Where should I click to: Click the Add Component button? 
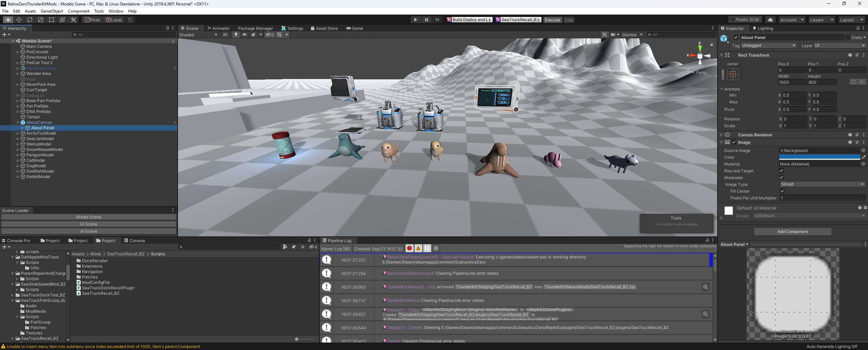click(x=792, y=231)
